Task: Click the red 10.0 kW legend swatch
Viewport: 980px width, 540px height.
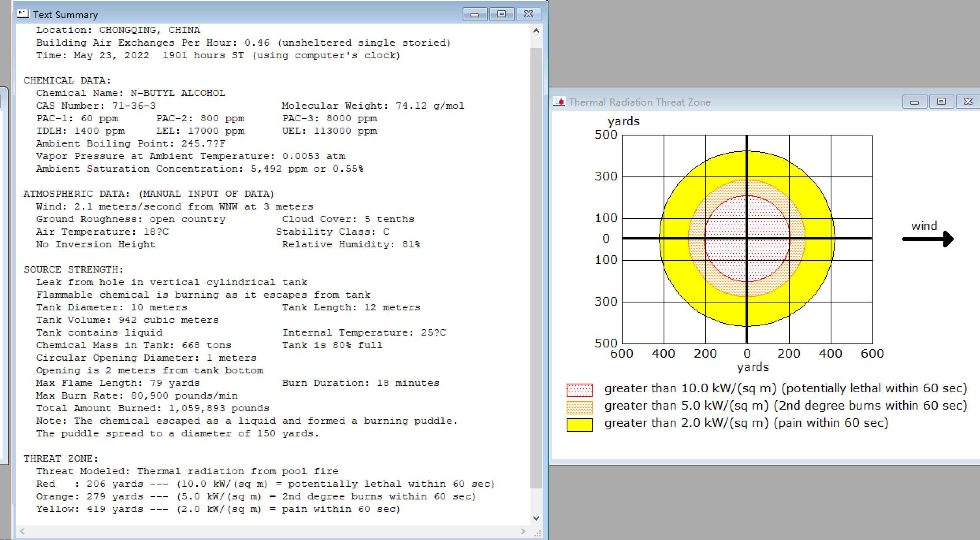Action: tap(579, 390)
